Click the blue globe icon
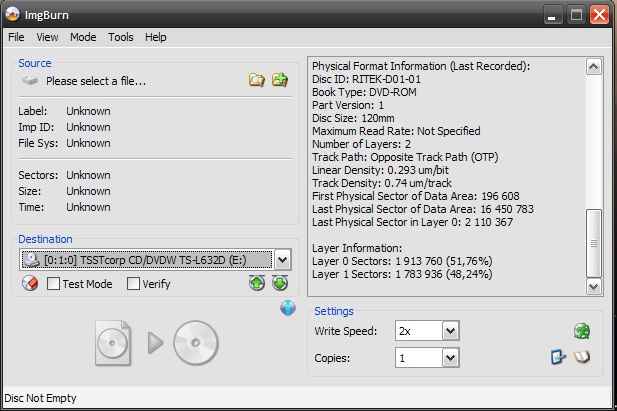617x411 pixels. point(288,308)
